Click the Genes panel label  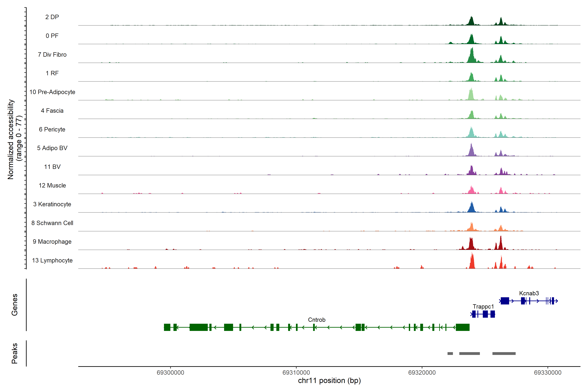coord(15,305)
